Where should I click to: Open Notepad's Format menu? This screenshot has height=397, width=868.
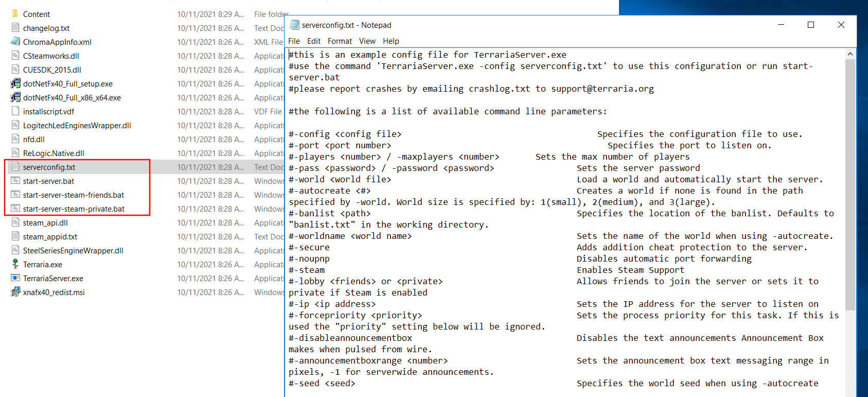pyautogui.click(x=340, y=41)
